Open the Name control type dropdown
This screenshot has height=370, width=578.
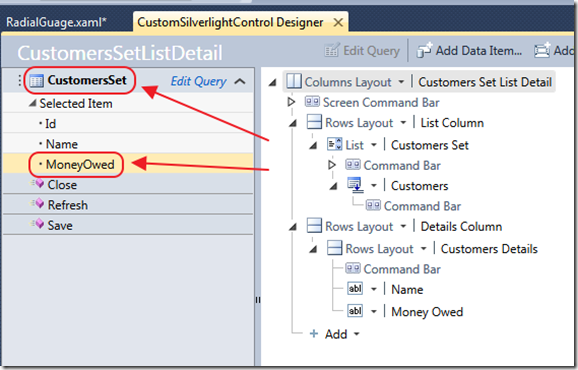(x=374, y=289)
